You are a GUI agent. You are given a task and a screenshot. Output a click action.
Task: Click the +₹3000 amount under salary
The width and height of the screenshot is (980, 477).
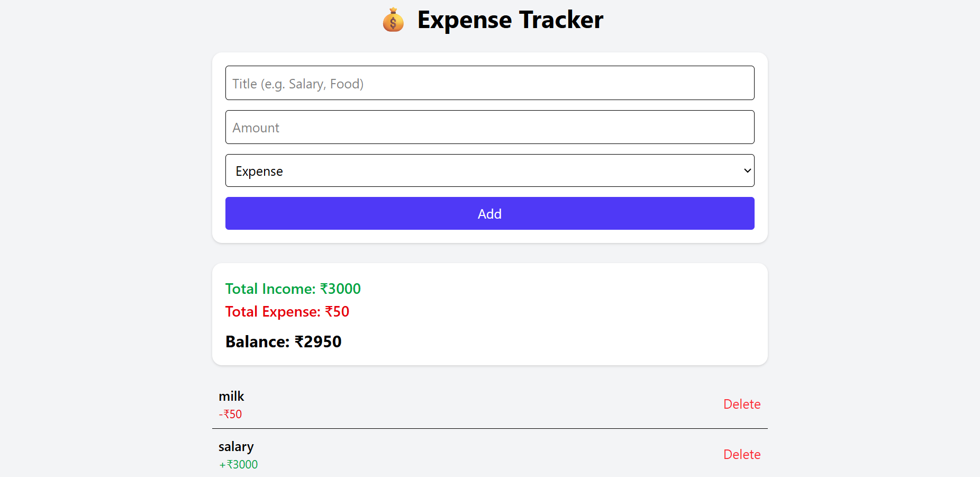(x=238, y=464)
